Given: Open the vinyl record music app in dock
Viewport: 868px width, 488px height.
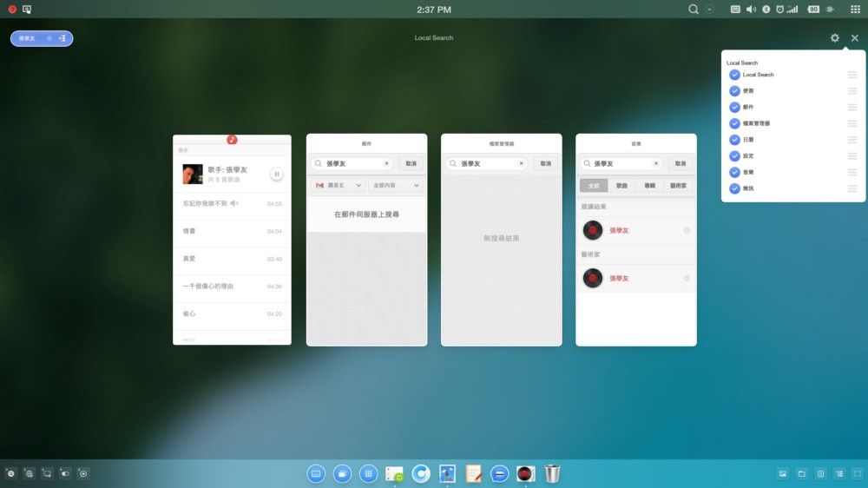Looking at the screenshot, I should pos(525,473).
